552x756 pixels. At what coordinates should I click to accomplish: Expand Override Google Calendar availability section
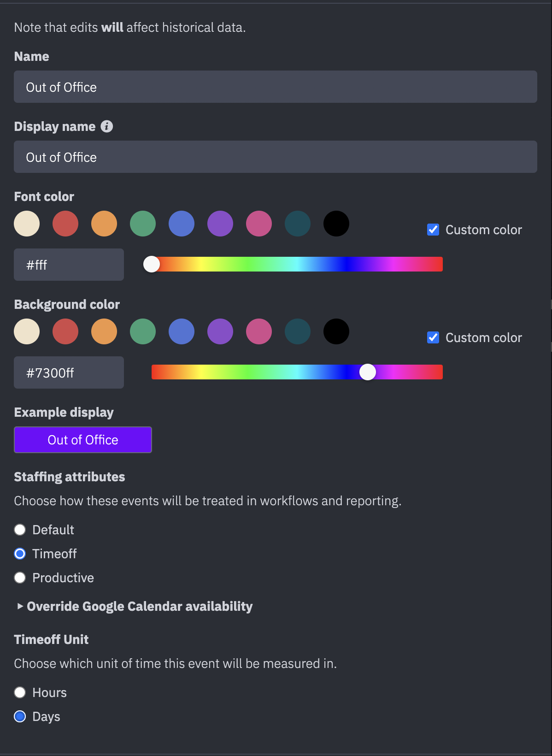point(135,606)
